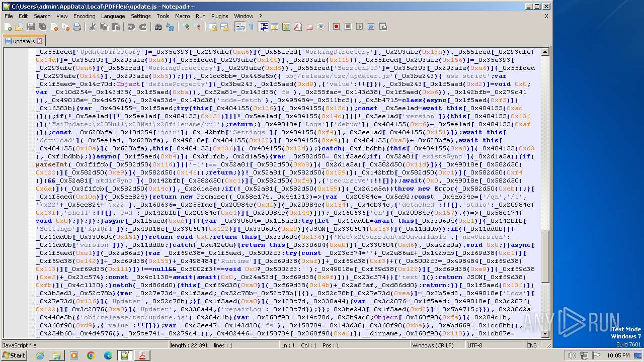Open the Macro menu
The height and width of the screenshot is (362, 644).
tap(183, 16)
